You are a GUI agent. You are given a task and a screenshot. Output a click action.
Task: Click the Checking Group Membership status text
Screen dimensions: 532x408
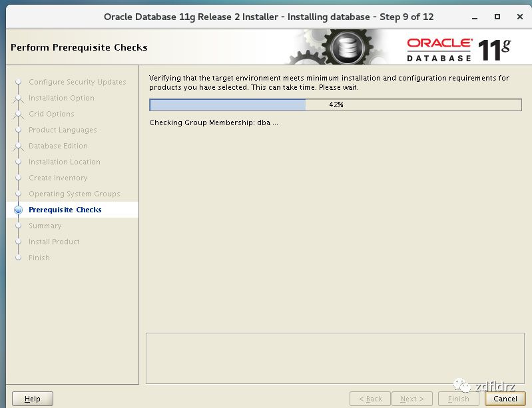pyautogui.click(x=214, y=122)
